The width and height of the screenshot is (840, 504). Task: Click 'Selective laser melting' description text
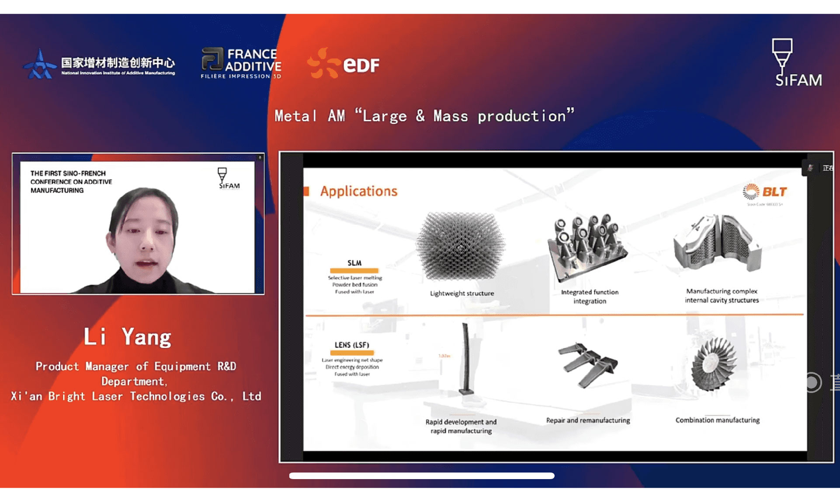tap(355, 278)
